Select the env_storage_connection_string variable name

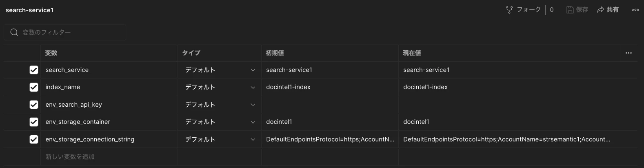coord(90,139)
